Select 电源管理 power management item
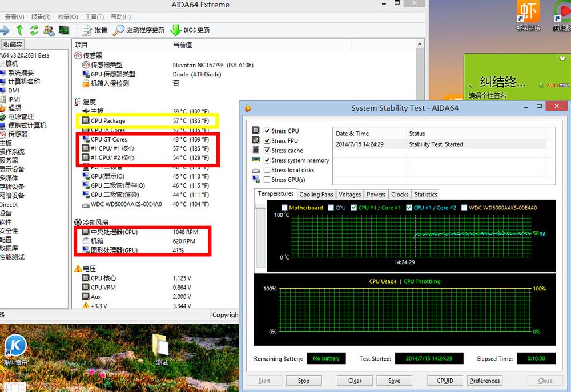Screen dimensions: 571x392 [x=21, y=116]
